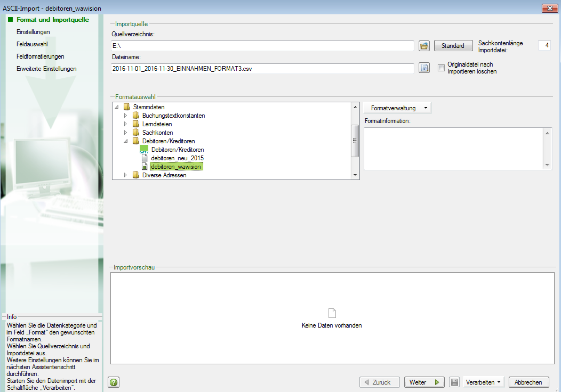
Task: Click the green help question mark icon
Action: click(114, 382)
